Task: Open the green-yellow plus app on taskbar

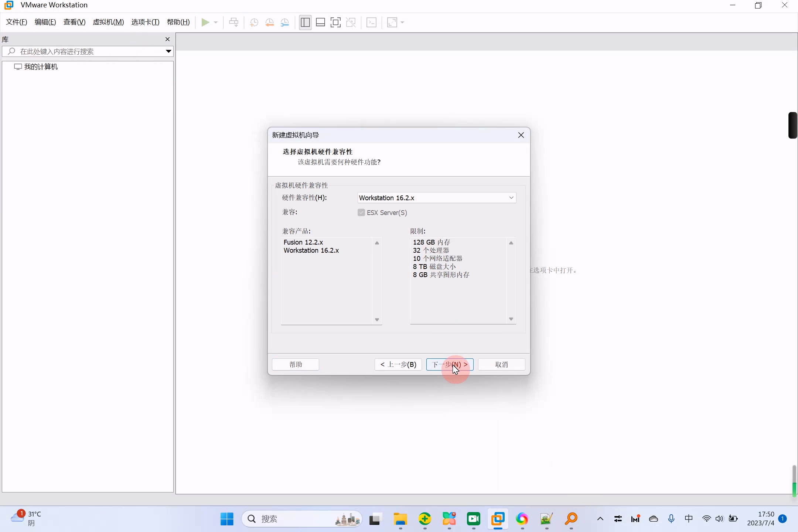Action: pos(425,519)
